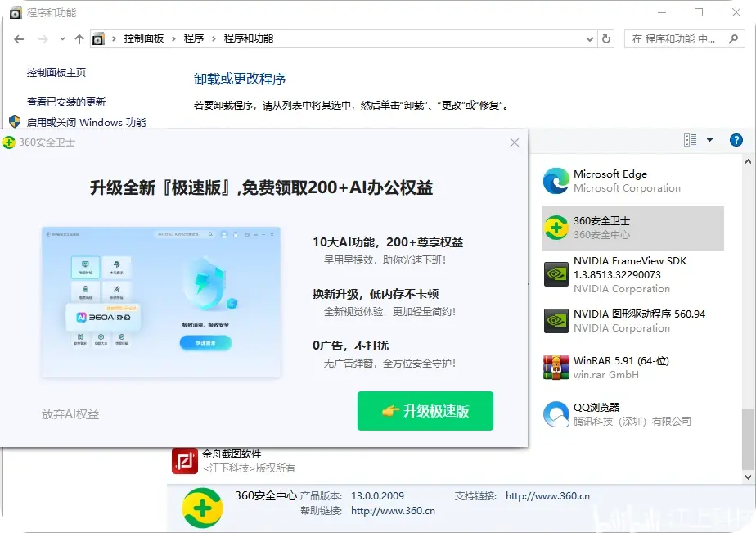Click scrollbar up arrow in program list
This screenshot has width=756, height=533.
(748, 161)
